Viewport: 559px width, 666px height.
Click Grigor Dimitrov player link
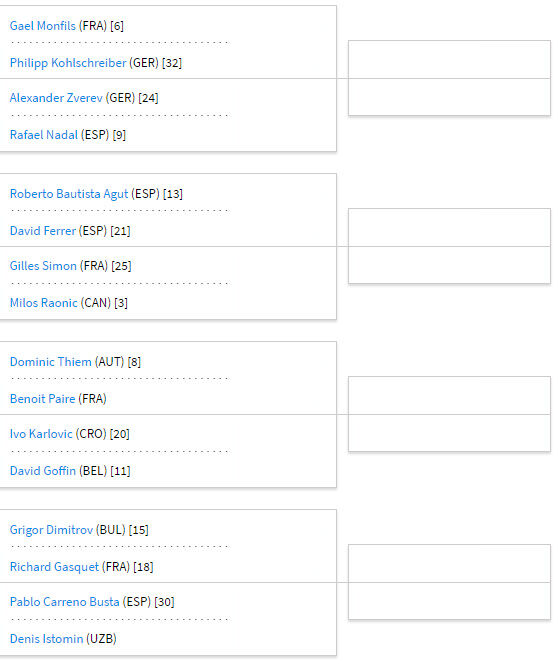[51, 530]
